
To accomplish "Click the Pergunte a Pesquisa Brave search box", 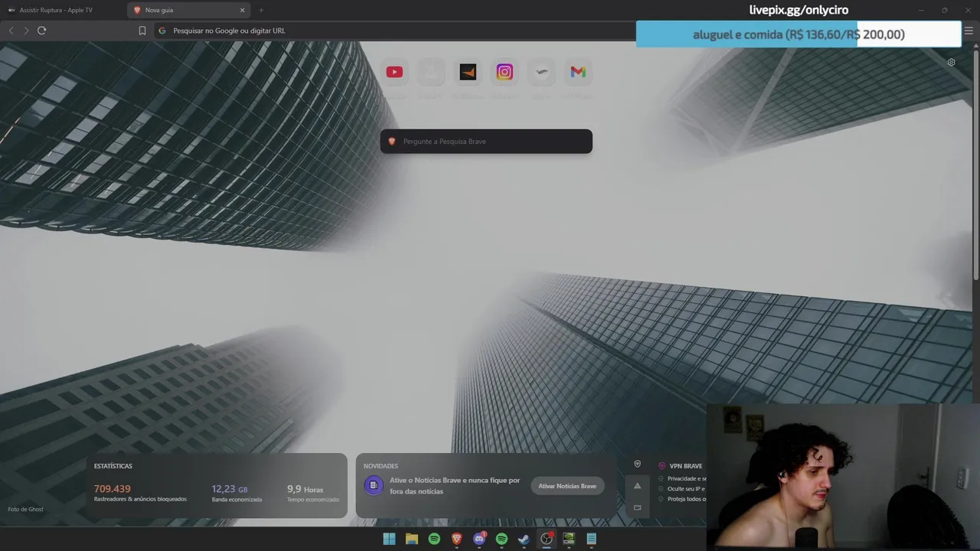I will (x=486, y=142).
